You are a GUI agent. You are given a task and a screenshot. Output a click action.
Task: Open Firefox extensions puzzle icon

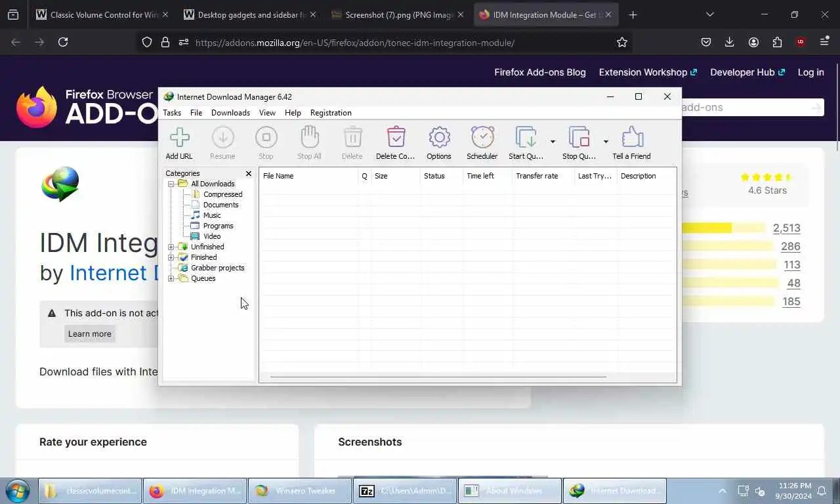click(x=777, y=42)
